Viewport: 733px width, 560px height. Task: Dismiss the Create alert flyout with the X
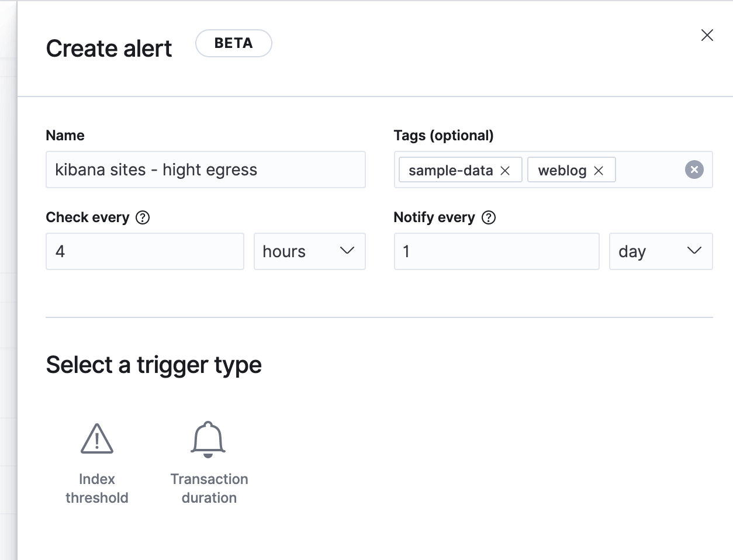(707, 35)
